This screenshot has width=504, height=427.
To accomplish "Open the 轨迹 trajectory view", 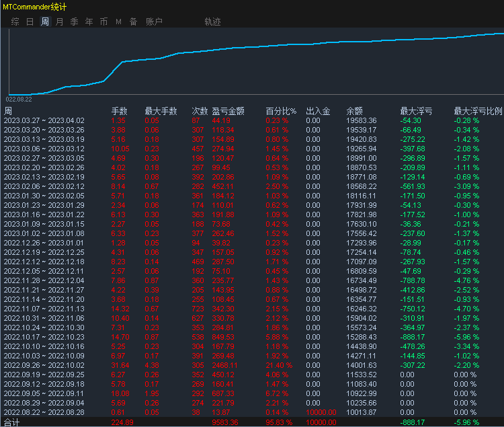I will [x=212, y=22].
